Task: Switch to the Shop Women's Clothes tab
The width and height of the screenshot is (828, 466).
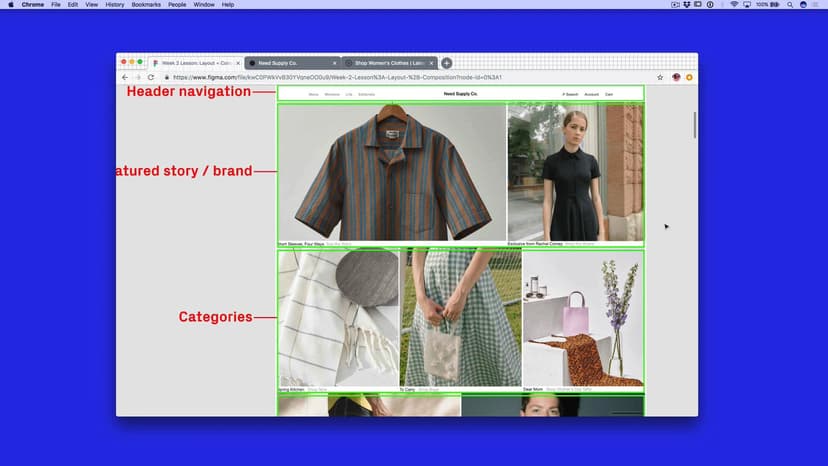Action: click(384, 63)
